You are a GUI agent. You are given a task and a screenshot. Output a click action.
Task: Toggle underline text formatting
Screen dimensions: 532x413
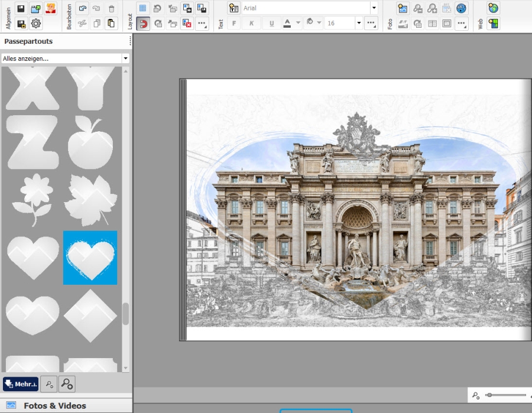pos(271,24)
